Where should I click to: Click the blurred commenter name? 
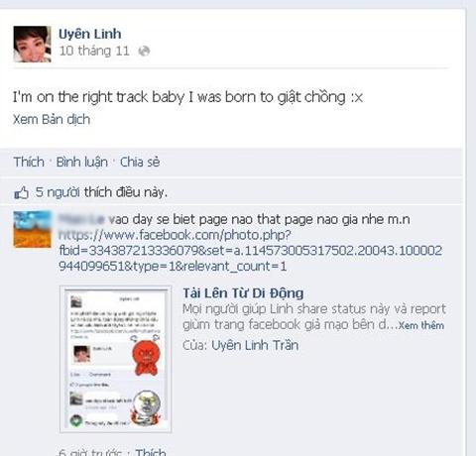click(81, 219)
